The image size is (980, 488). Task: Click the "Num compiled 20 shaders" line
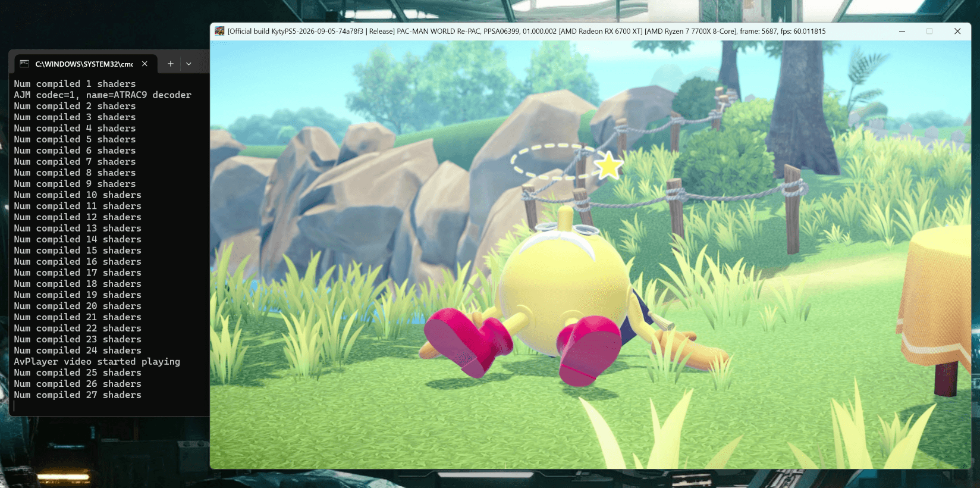coord(78,306)
